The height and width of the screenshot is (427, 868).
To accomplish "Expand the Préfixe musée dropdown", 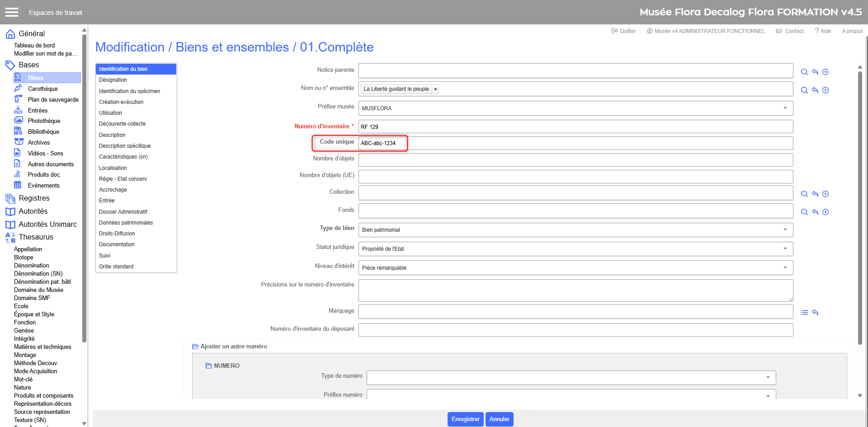I will [785, 108].
